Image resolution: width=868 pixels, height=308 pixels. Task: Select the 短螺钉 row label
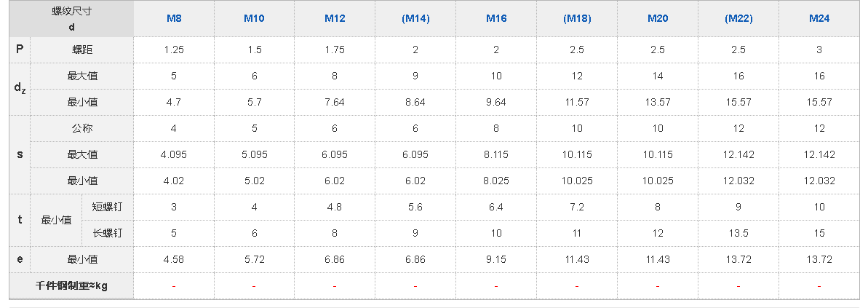[107, 207]
